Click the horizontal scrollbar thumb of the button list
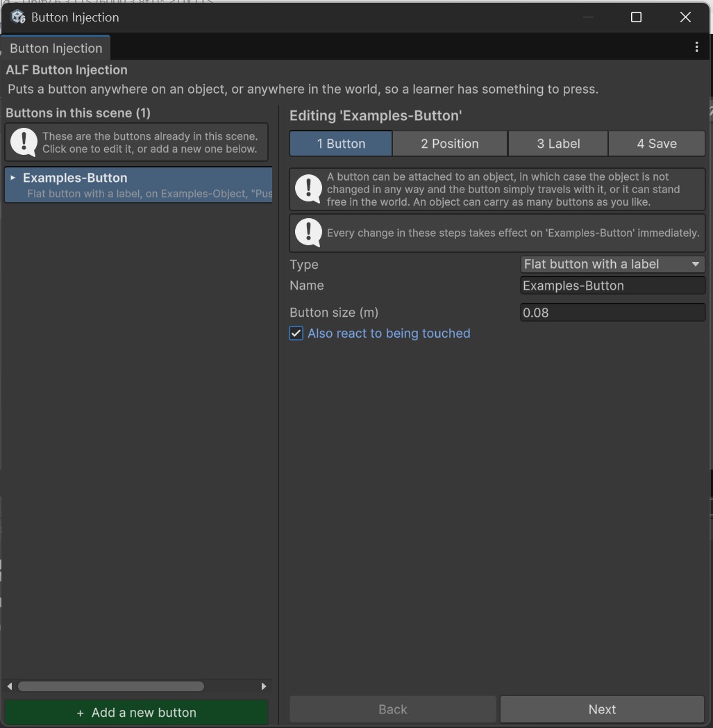This screenshot has width=713, height=728. [x=111, y=686]
